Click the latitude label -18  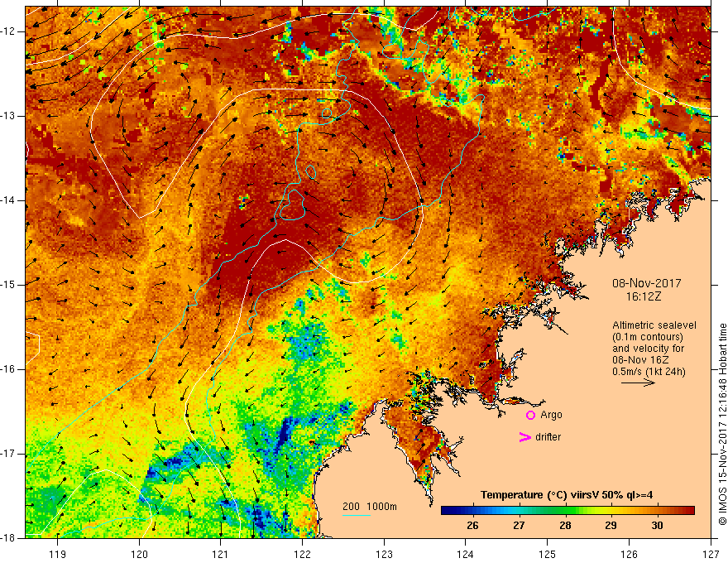(x=8, y=538)
